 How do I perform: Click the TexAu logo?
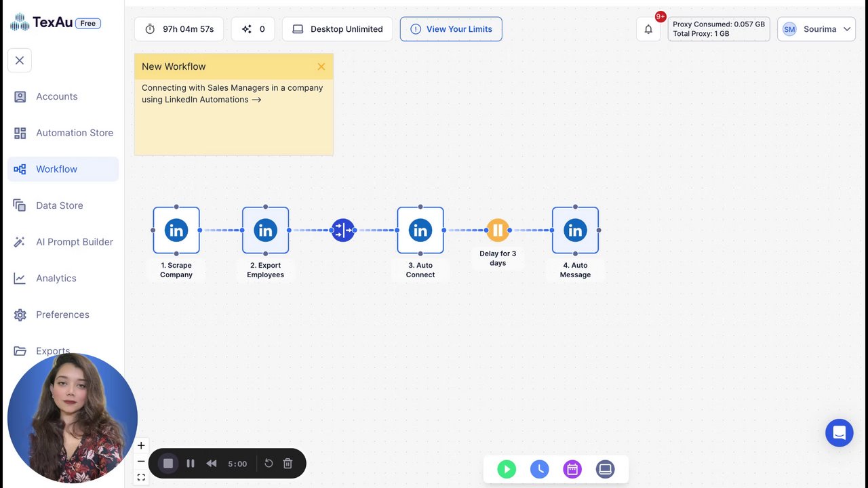41,22
